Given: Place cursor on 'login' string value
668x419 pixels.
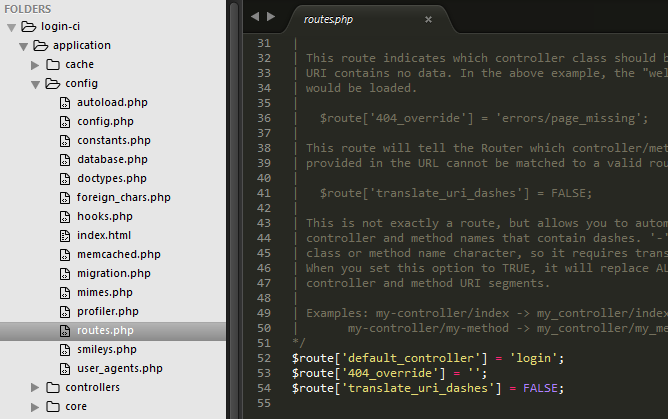Looking at the screenshot, I should tap(533, 358).
